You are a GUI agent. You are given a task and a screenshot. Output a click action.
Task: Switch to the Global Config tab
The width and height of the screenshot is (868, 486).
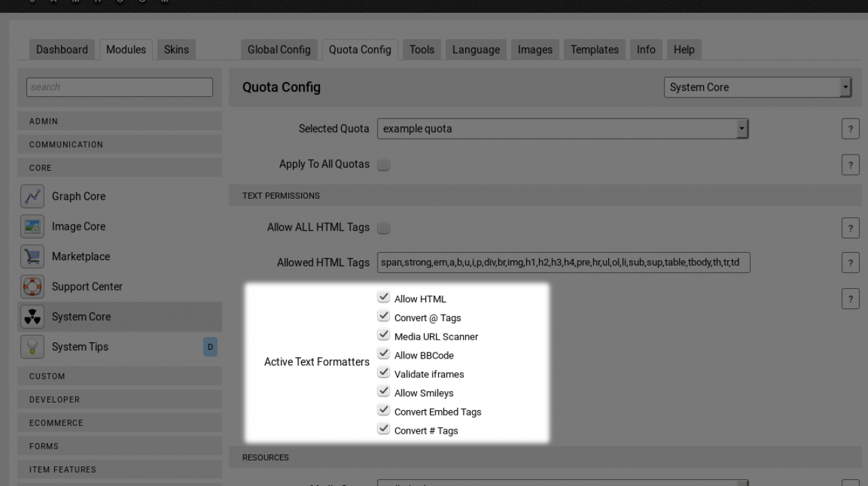tap(279, 49)
